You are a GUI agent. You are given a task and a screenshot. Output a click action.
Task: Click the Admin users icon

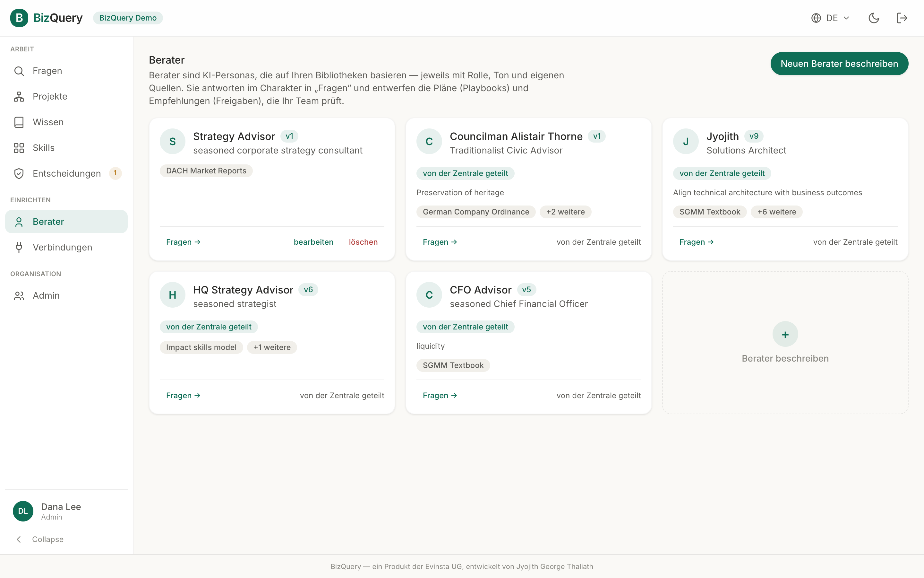[x=19, y=295]
